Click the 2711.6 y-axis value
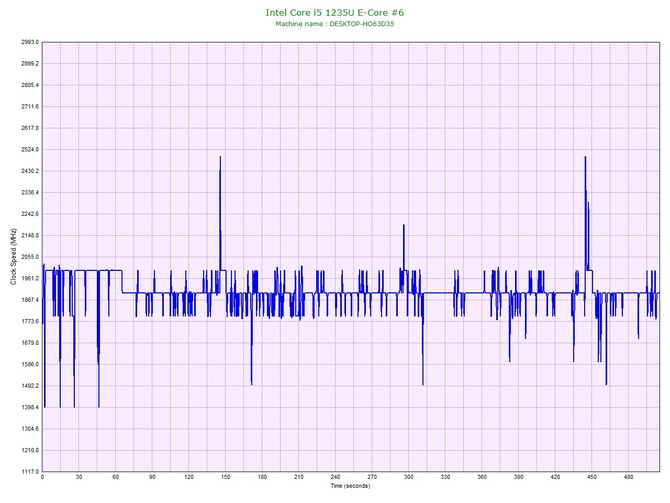This screenshot has height=503, width=670. click(x=30, y=107)
